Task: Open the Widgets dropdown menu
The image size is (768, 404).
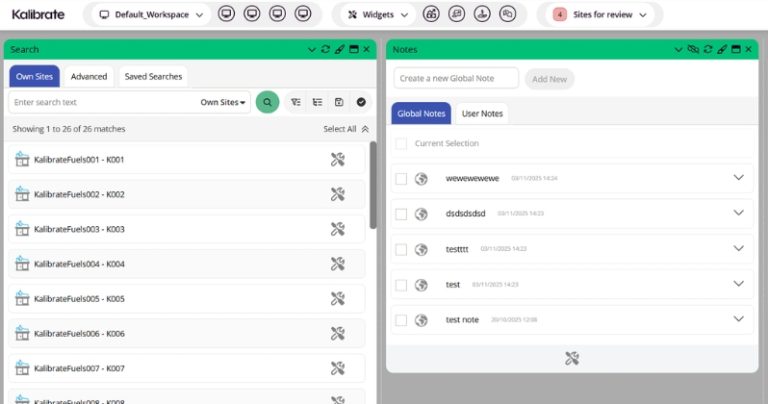Action: 377,15
